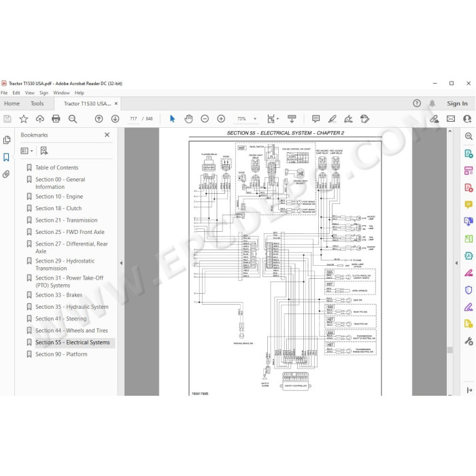The height and width of the screenshot is (476, 476).
Task: Click the vertical scrollbar up arrow
Action: (x=450, y=131)
